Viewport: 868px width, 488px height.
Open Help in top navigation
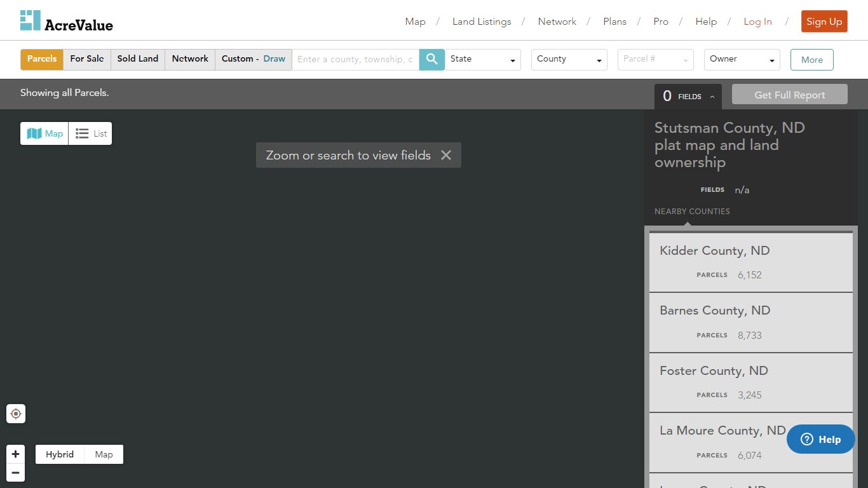pos(706,22)
